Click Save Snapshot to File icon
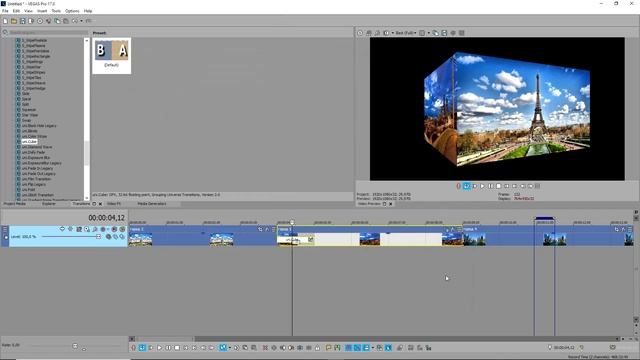Screen dimensions: 640x360 444,33
